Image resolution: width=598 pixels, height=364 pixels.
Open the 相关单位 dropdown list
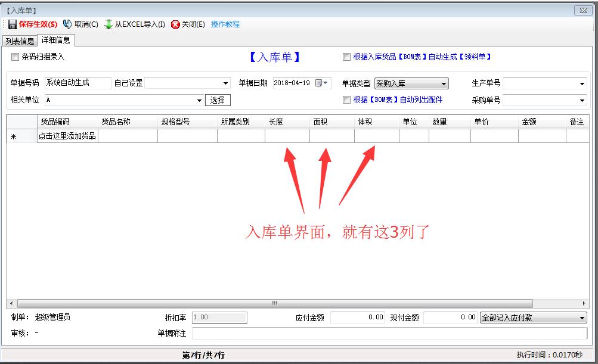tap(199, 100)
